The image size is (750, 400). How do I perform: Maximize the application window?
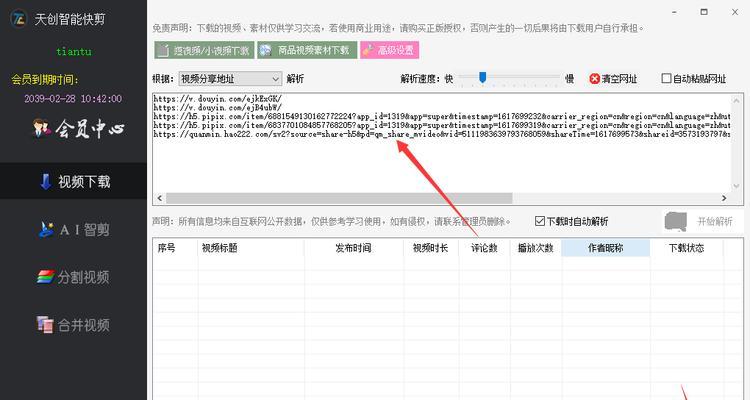coord(704,12)
